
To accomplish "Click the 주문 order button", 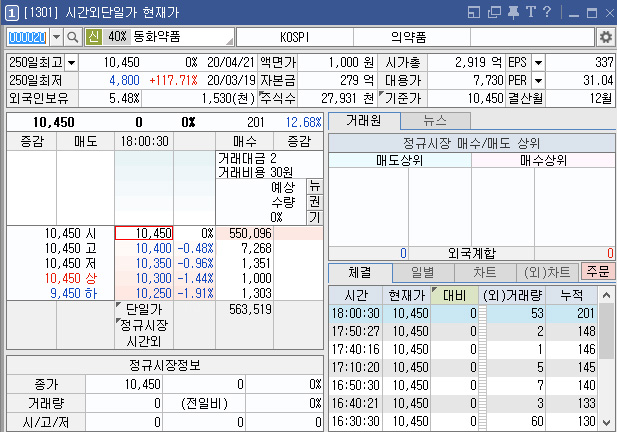I will coord(598,272).
